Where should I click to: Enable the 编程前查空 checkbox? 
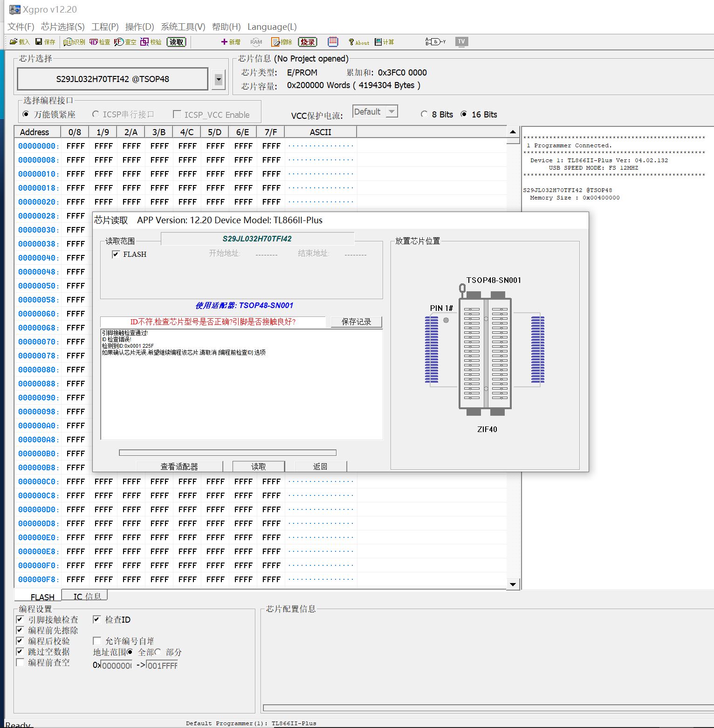[x=20, y=662]
